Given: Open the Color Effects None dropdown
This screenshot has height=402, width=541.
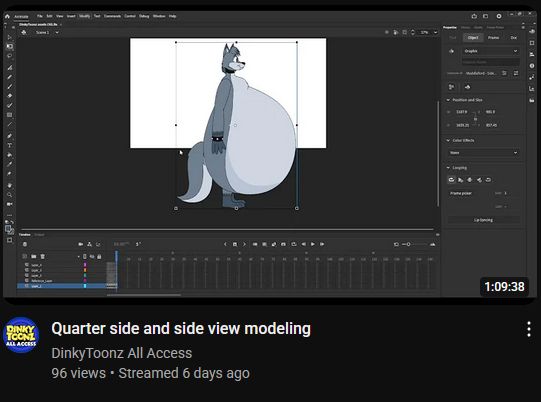Looking at the screenshot, I should 484,153.
